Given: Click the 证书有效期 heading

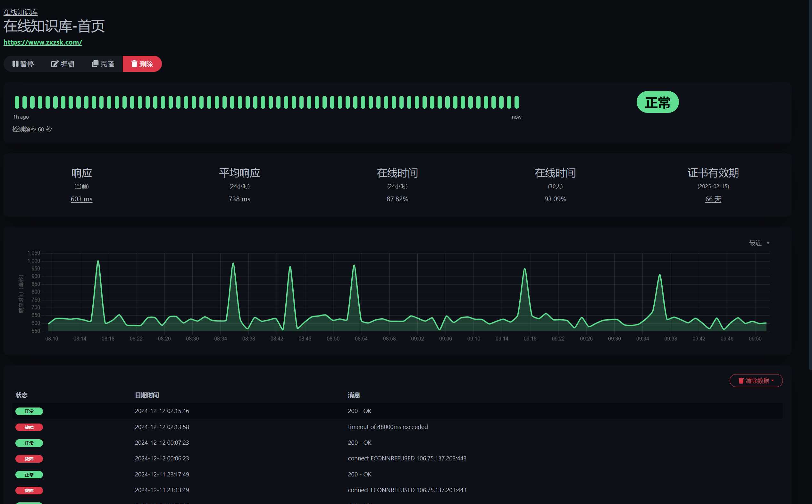Looking at the screenshot, I should click(x=713, y=173).
